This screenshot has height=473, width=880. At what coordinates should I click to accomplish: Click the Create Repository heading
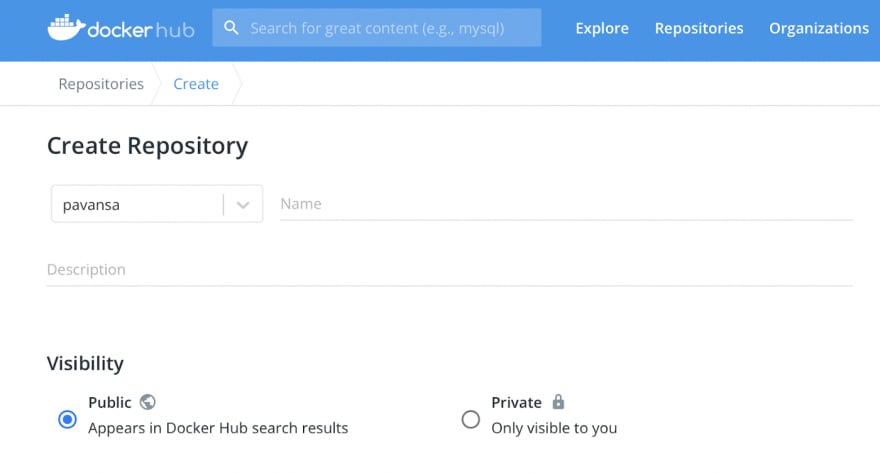point(147,146)
